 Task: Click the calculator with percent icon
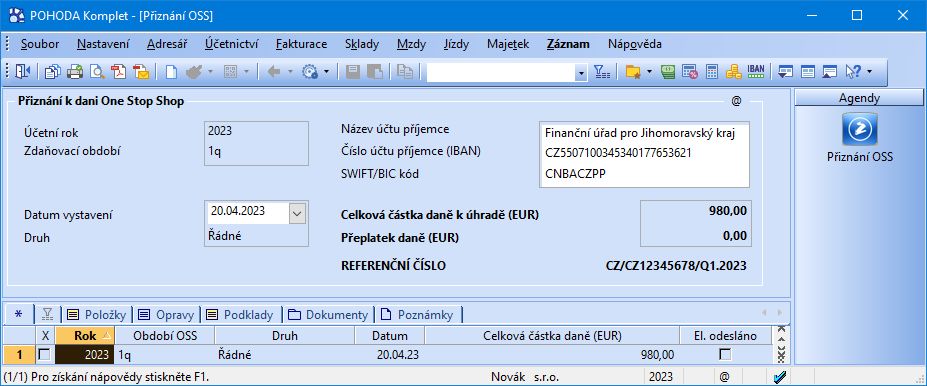(691, 72)
